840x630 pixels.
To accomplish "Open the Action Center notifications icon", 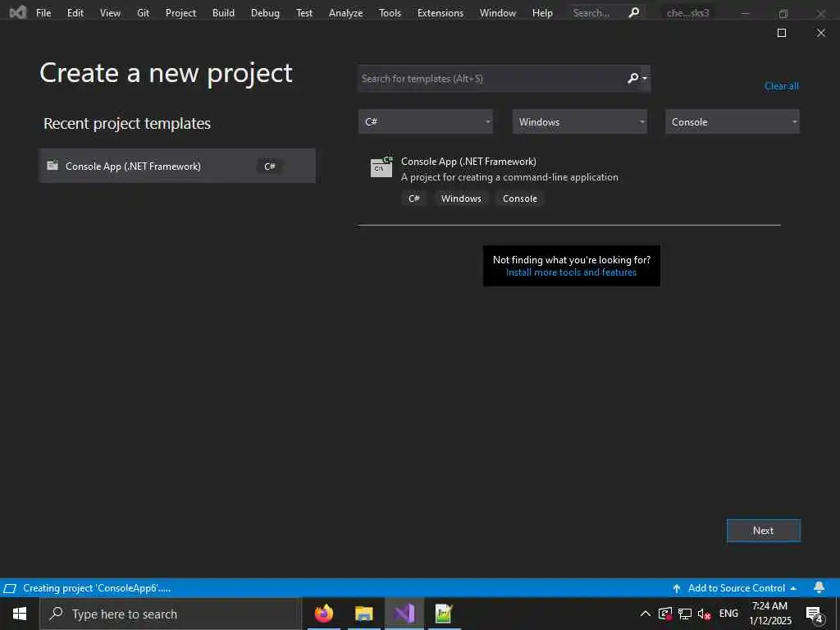I will (x=815, y=614).
